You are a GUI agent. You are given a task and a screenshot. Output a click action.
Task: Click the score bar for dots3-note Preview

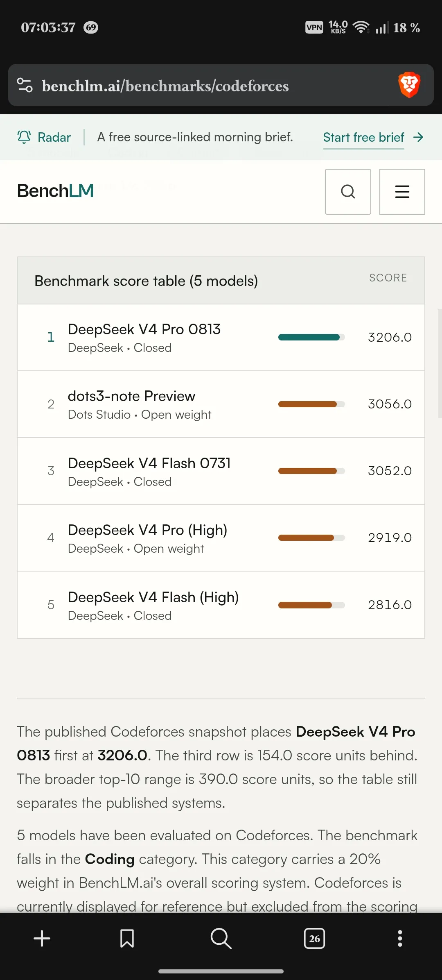[x=311, y=404]
